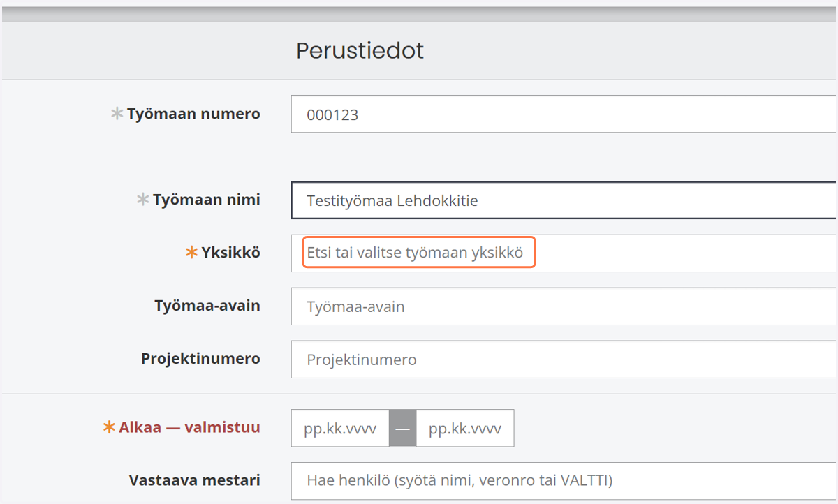Click the Työmaa-avain label
The width and height of the screenshot is (838, 504).
click(207, 306)
